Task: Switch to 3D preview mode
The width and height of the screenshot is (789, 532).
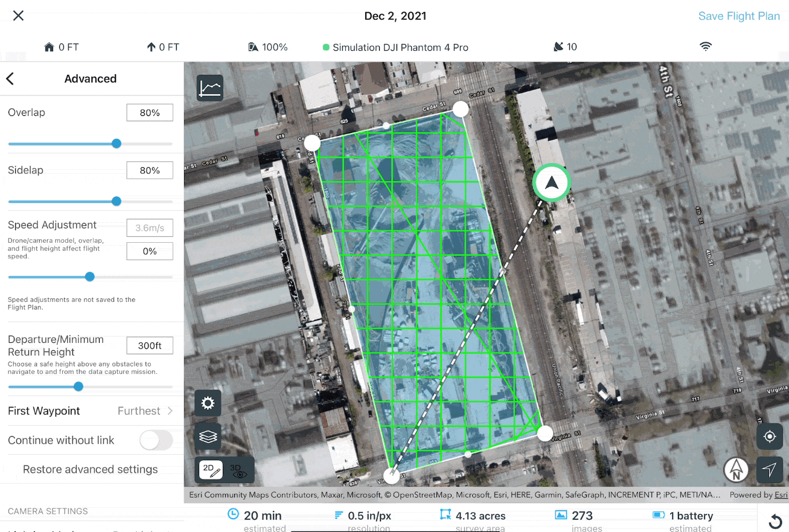Action: [238, 470]
